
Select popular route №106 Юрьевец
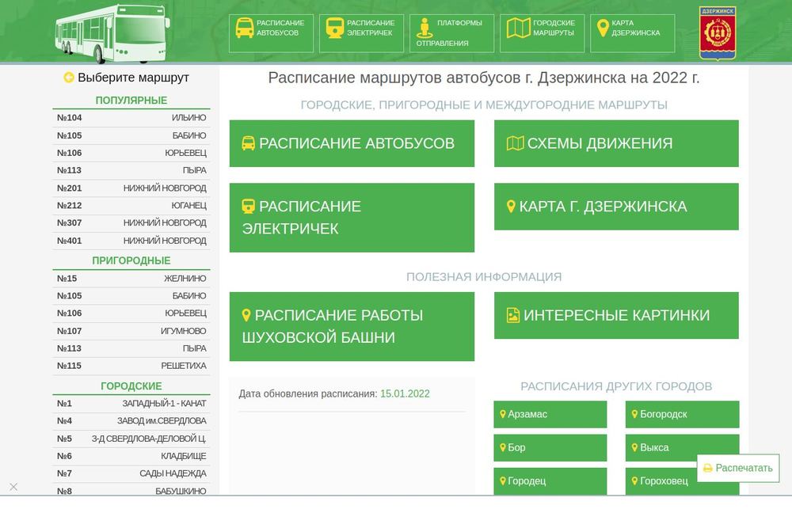(131, 153)
